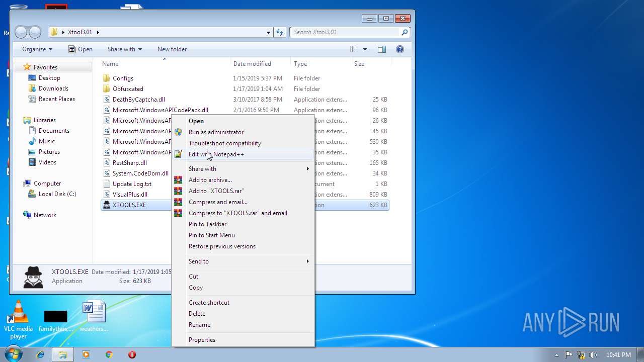Select Update Log.txt file
Viewport: 644px width, 362px height.
click(x=132, y=184)
